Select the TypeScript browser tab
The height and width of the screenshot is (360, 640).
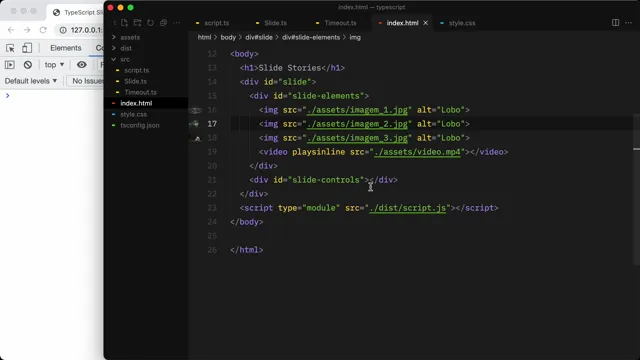pyautogui.click(x=78, y=12)
